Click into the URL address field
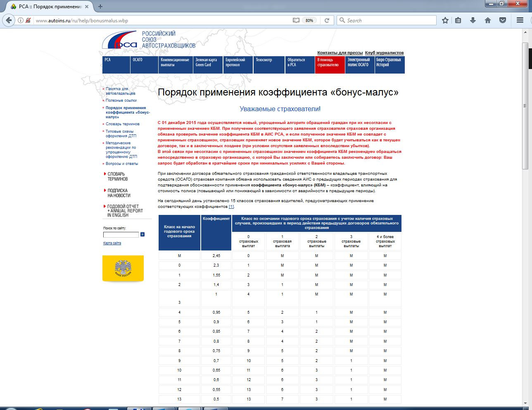 161,20
